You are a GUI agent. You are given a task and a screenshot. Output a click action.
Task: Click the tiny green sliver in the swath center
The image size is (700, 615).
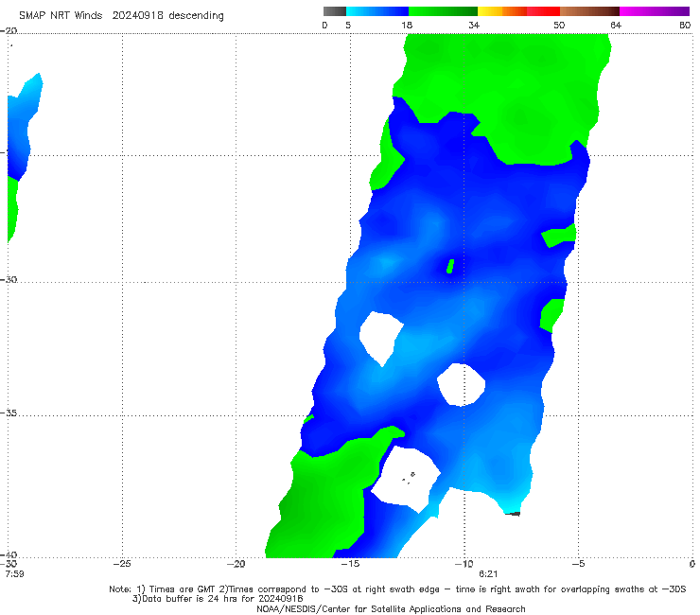[x=450, y=266]
